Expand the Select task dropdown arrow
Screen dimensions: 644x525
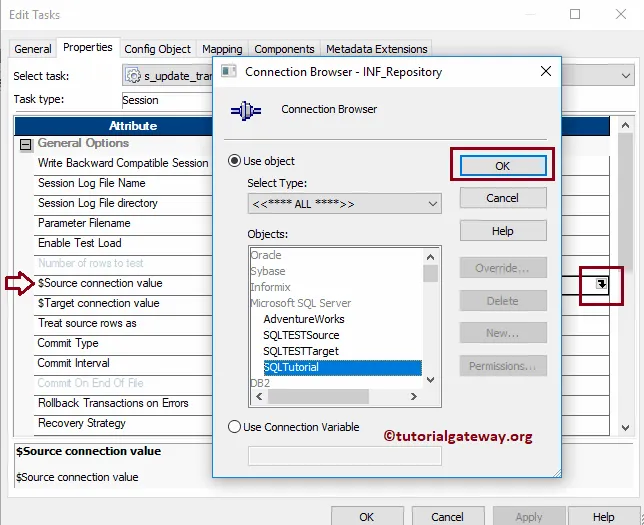[626, 75]
